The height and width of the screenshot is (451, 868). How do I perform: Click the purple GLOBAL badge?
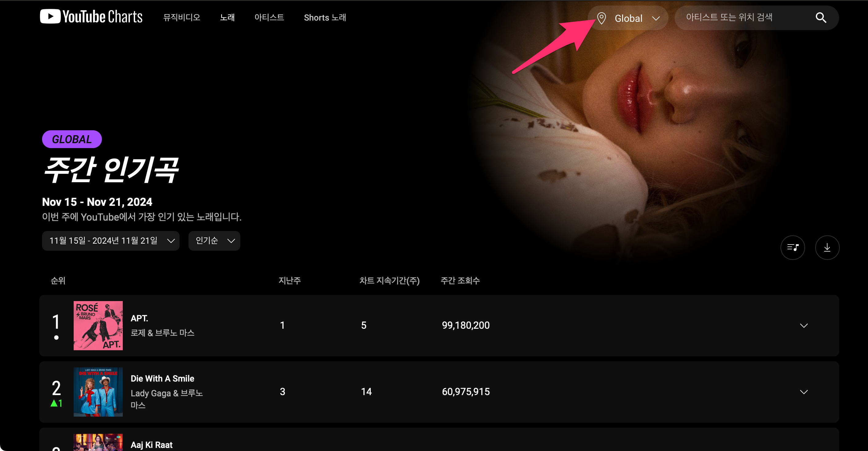pos(72,139)
